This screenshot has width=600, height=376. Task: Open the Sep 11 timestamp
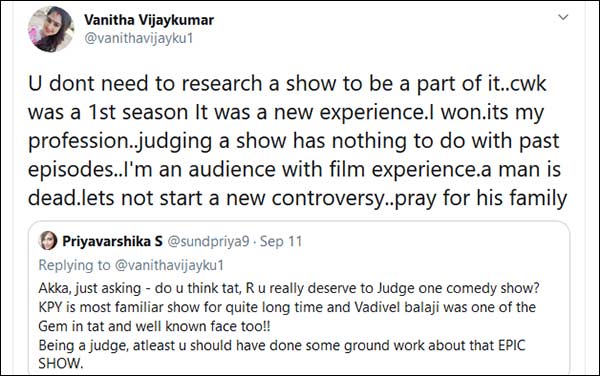coord(281,241)
